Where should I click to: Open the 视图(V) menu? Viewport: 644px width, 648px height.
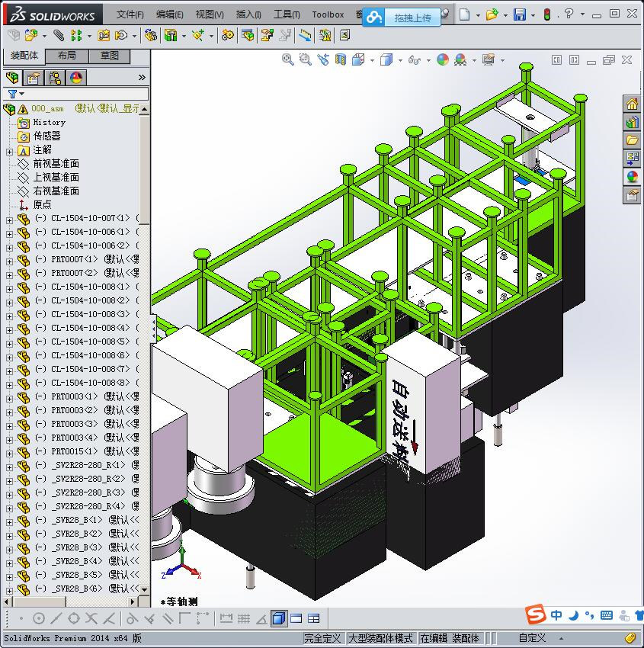[210, 14]
